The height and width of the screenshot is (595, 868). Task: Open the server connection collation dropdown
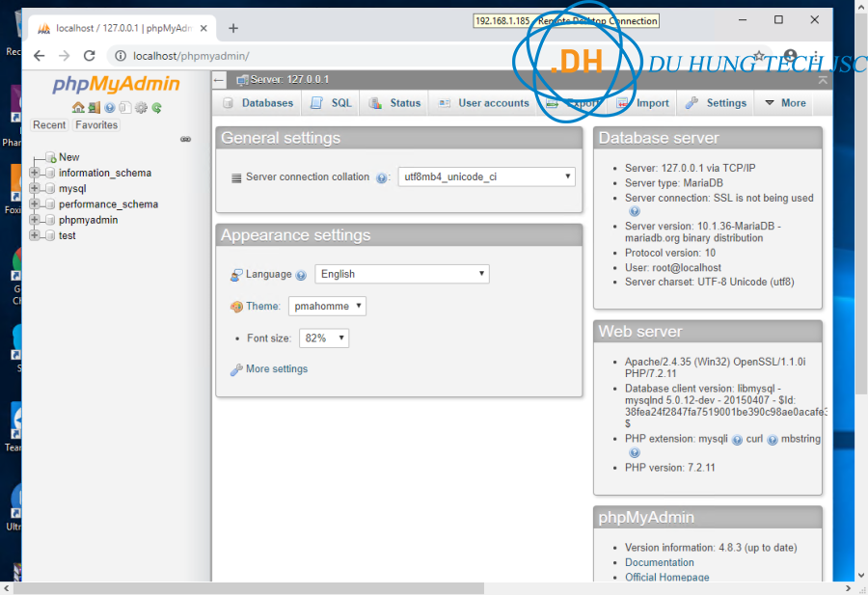(x=486, y=177)
